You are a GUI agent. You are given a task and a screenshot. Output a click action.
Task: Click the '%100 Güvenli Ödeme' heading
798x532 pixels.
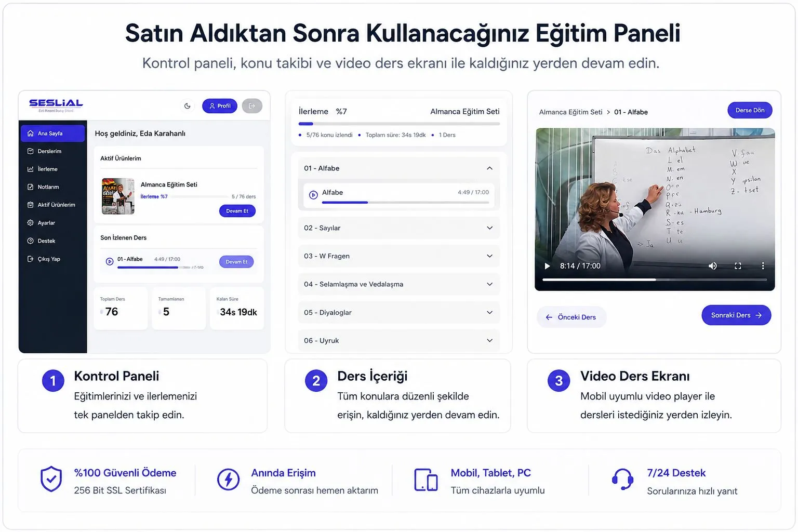pyautogui.click(x=125, y=473)
